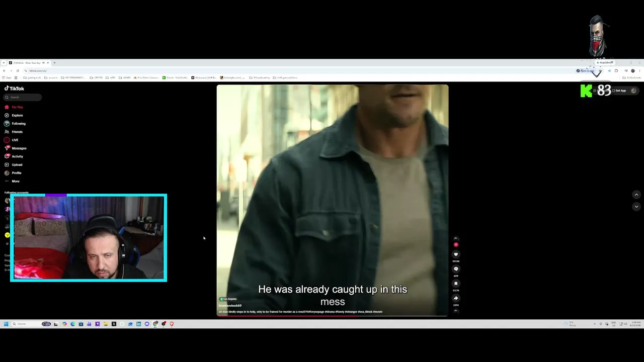Click the Get App button
The width and height of the screenshot is (644, 362).
(619, 90)
